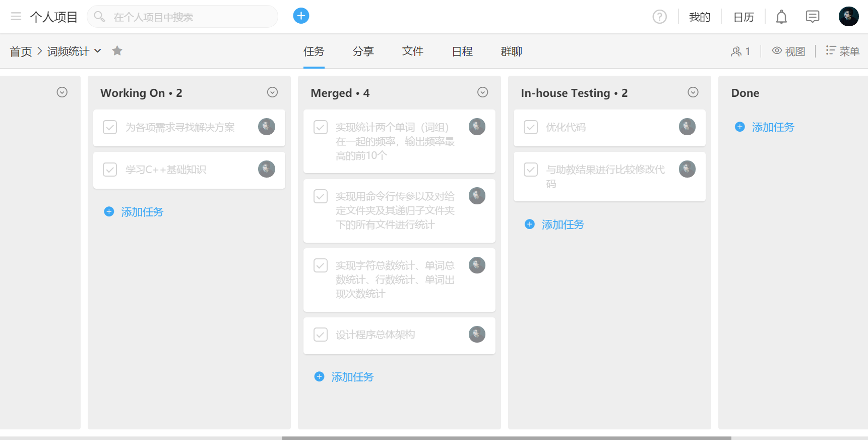Uncheck the 优化代码 task

[x=531, y=127]
